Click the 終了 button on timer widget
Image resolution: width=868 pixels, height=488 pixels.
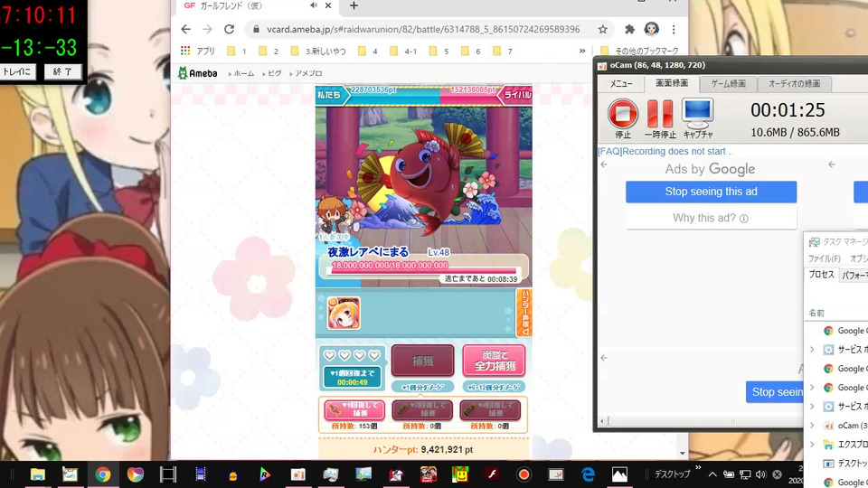(62, 71)
